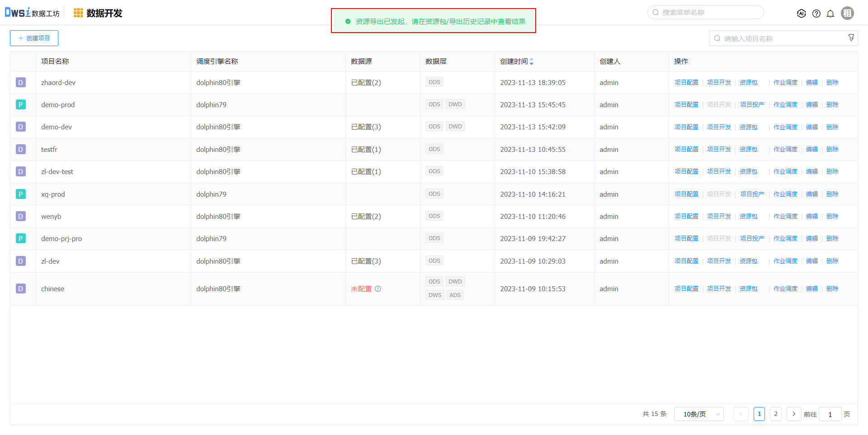Click the user avatar icon
Viewport: 868px width, 435px height.
(x=847, y=13)
